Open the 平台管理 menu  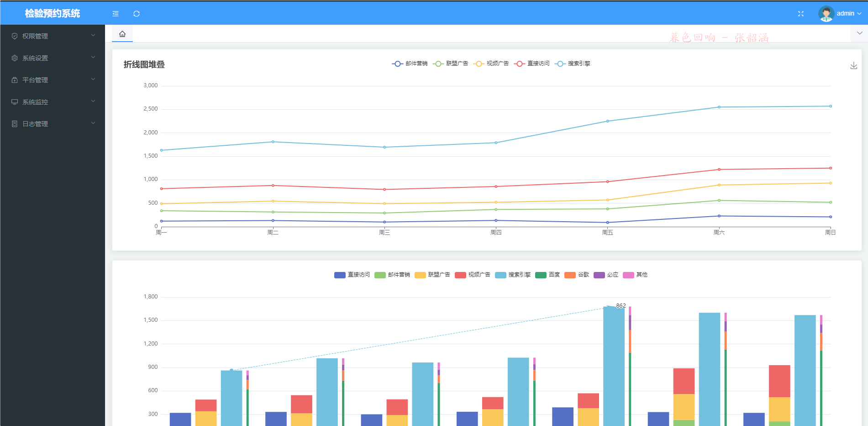pos(53,80)
